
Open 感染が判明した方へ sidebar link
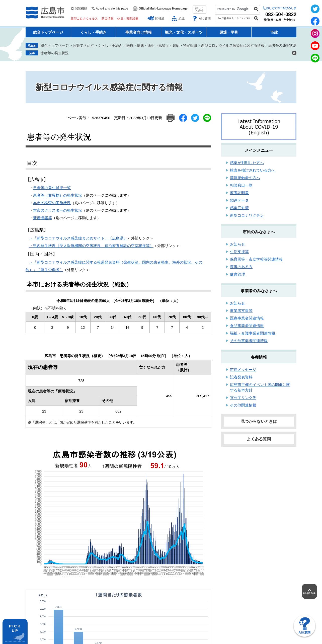[x=247, y=163]
